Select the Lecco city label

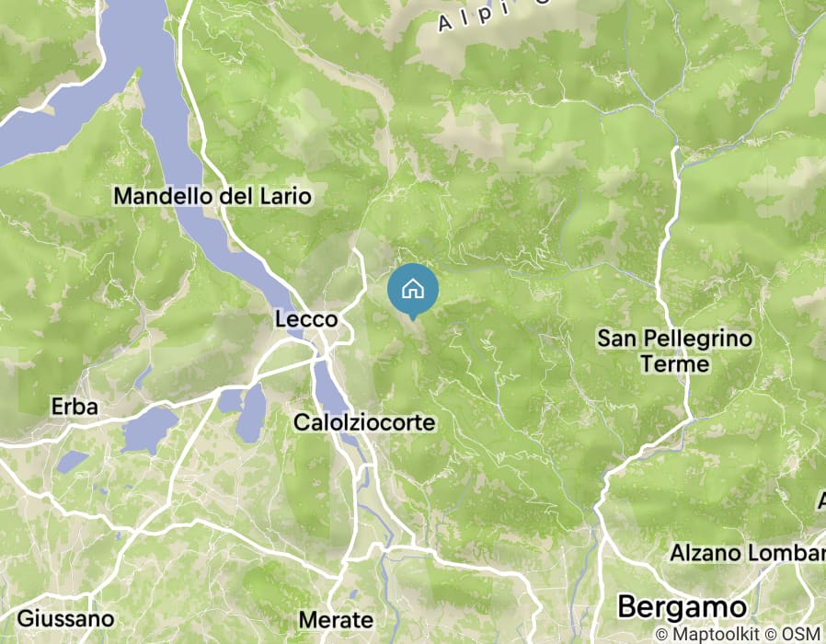tap(306, 319)
